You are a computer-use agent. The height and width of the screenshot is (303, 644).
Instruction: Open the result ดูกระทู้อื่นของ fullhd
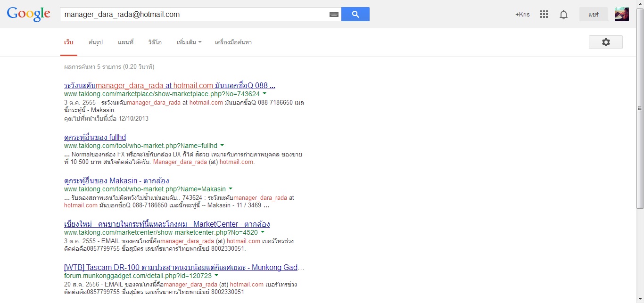coord(95,138)
